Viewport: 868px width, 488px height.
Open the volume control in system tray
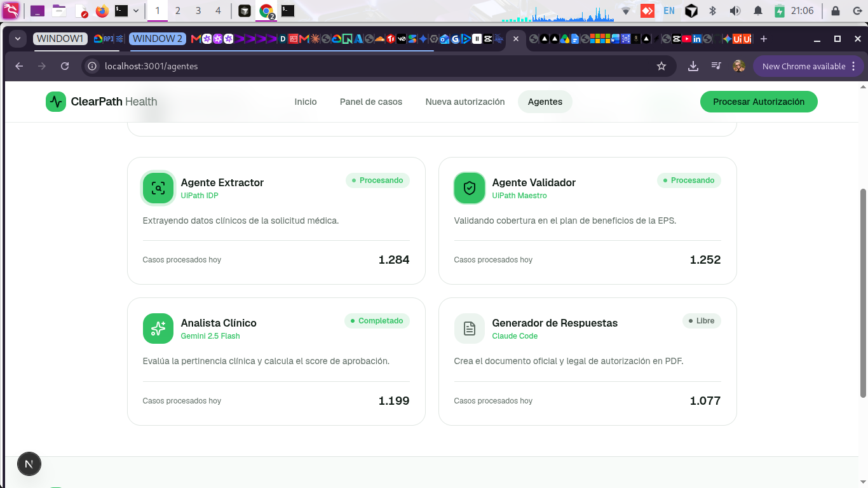pos(735,11)
